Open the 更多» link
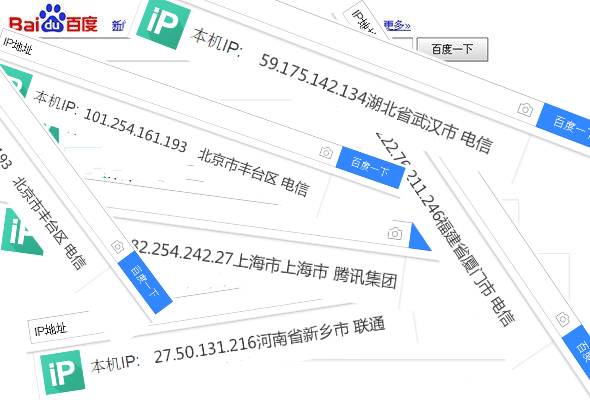 [x=397, y=25]
